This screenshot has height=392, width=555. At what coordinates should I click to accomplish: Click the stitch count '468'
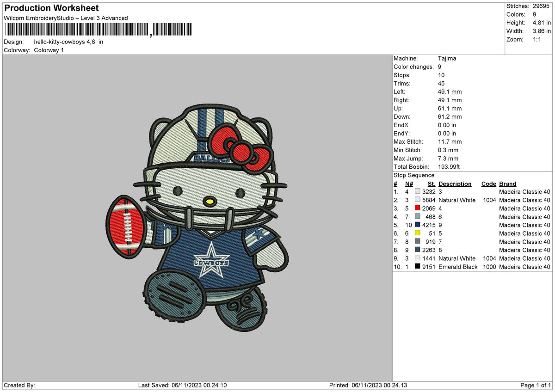pos(431,217)
